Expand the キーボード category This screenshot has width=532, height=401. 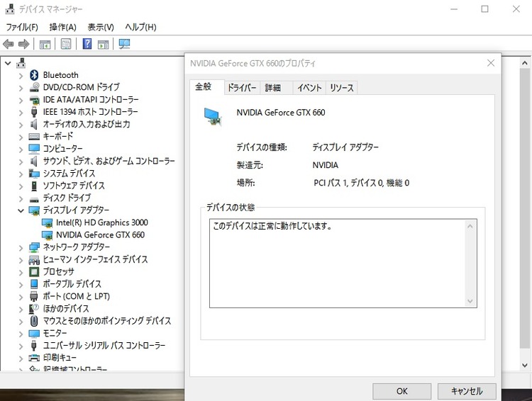[21, 137]
